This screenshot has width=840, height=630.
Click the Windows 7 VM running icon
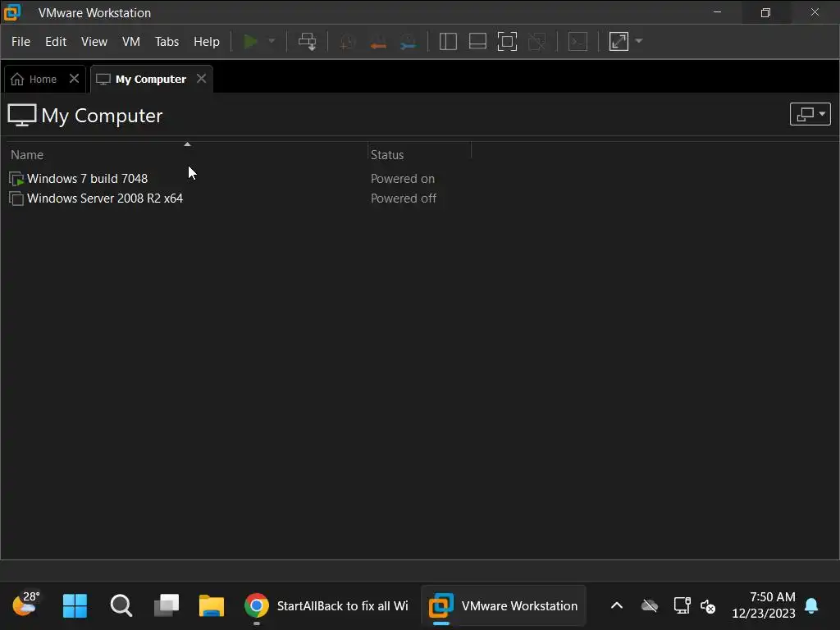pyautogui.click(x=16, y=178)
